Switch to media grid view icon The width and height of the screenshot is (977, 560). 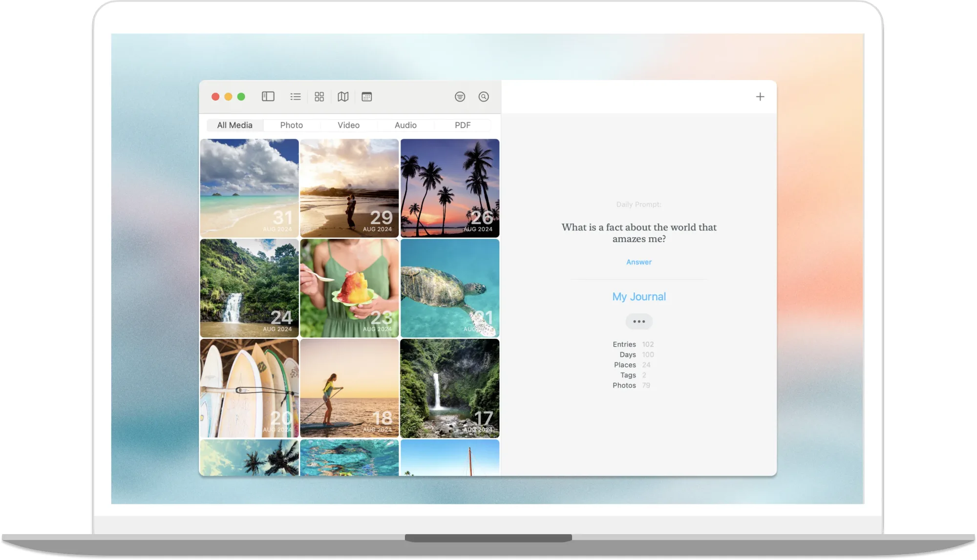pos(319,97)
